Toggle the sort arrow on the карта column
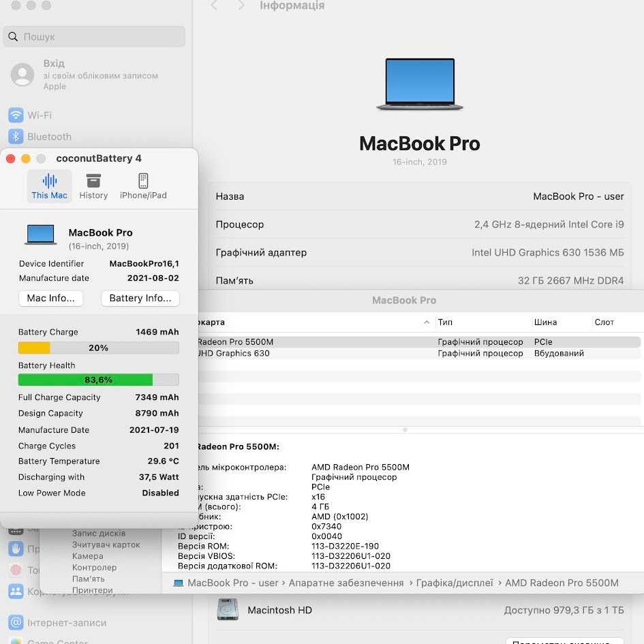The width and height of the screenshot is (644, 644). (427, 322)
